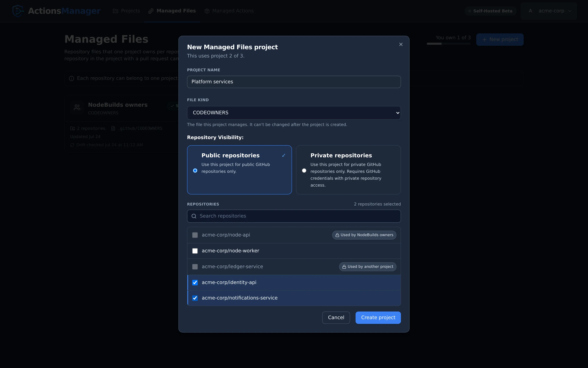Click the You own 1 of 3 progress bar
This screenshot has width=588, height=368.
coord(448,44)
